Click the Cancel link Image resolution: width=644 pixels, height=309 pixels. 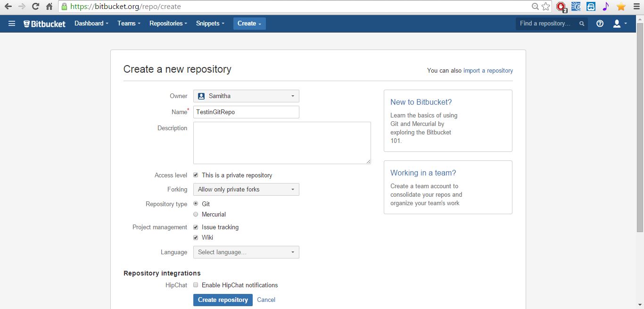point(266,300)
